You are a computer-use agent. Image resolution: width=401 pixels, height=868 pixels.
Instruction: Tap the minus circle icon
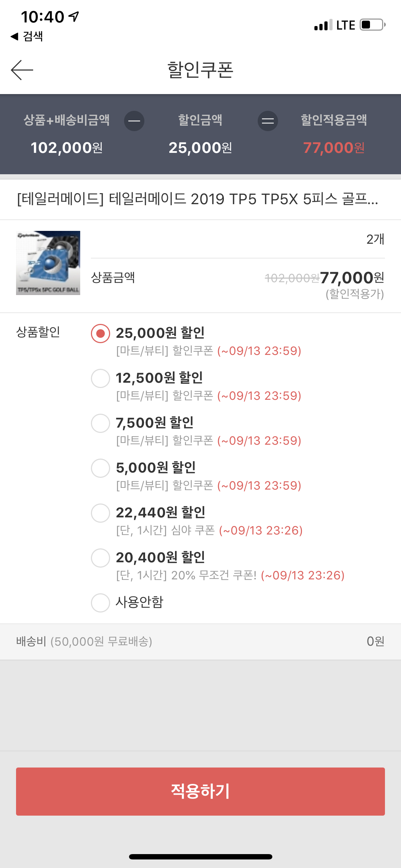(134, 121)
